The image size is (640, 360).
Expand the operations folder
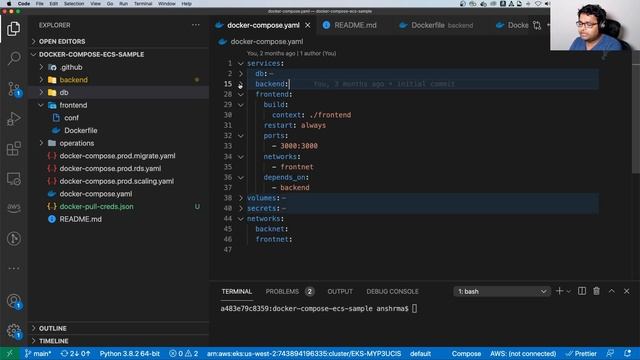[76, 143]
